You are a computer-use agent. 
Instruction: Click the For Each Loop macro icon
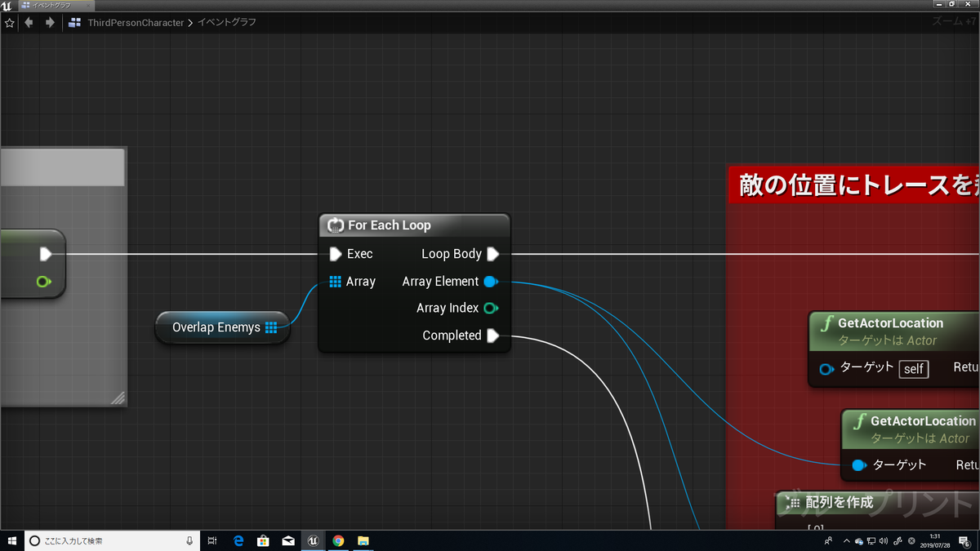(335, 225)
